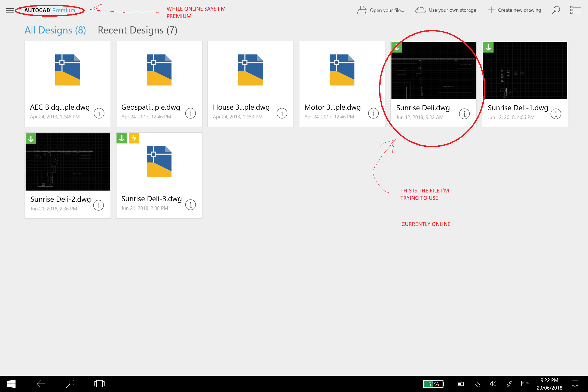Click the Sunrise Deli.dwg file name
The height and width of the screenshot is (392, 588).
coord(423,108)
